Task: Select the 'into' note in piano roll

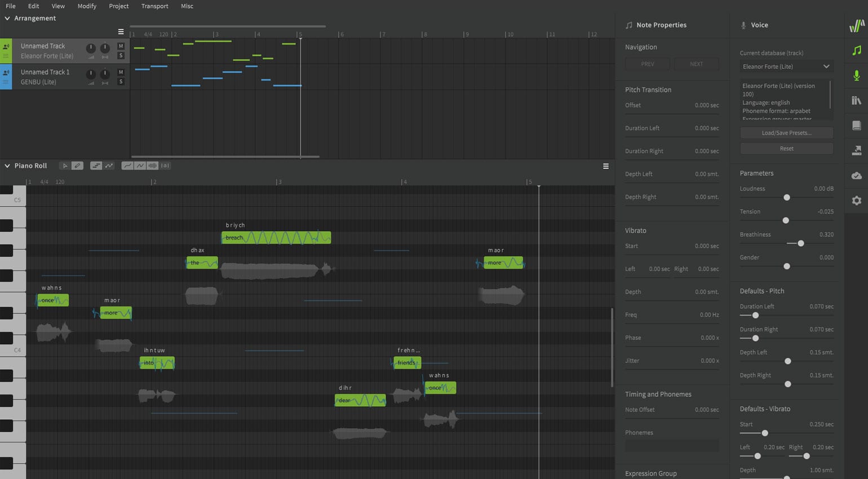Action: click(157, 363)
